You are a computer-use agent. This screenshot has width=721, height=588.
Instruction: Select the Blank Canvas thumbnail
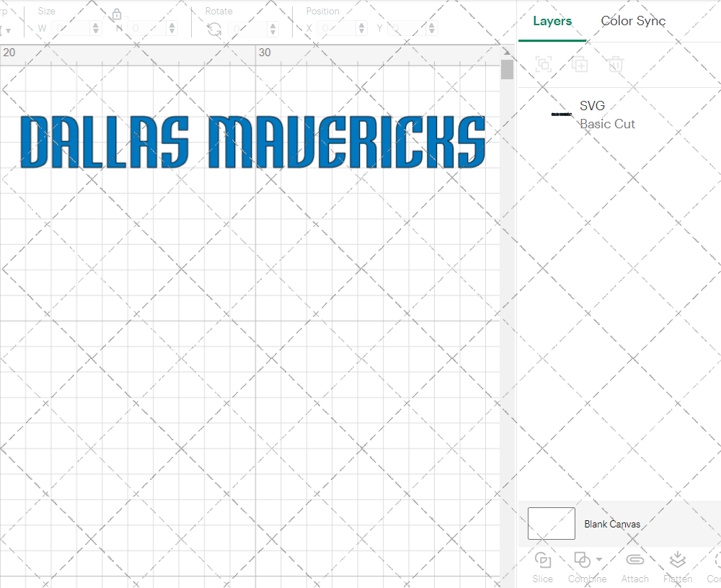click(552, 524)
